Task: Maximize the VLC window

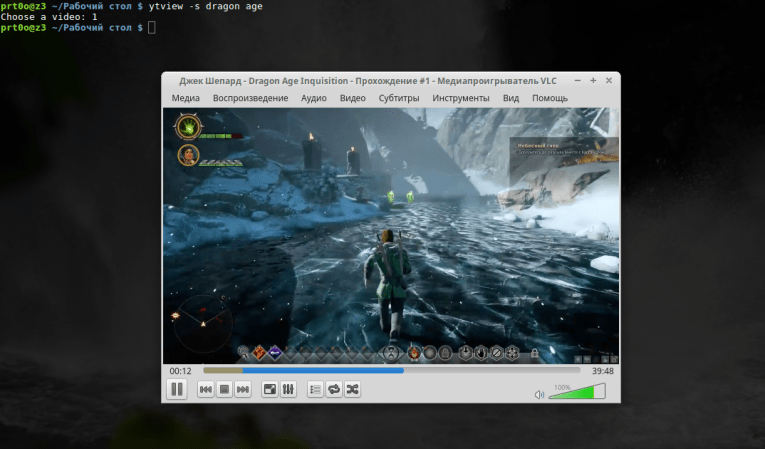Action: pyautogui.click(x=593, y=81)
